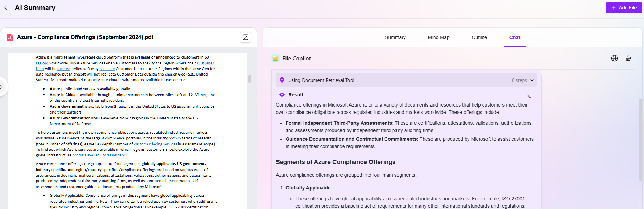Click "Guidance Documentation and Contractual Commitments:" text
The height and width of the screenshot is (209, 644).
tap(352, 139)
